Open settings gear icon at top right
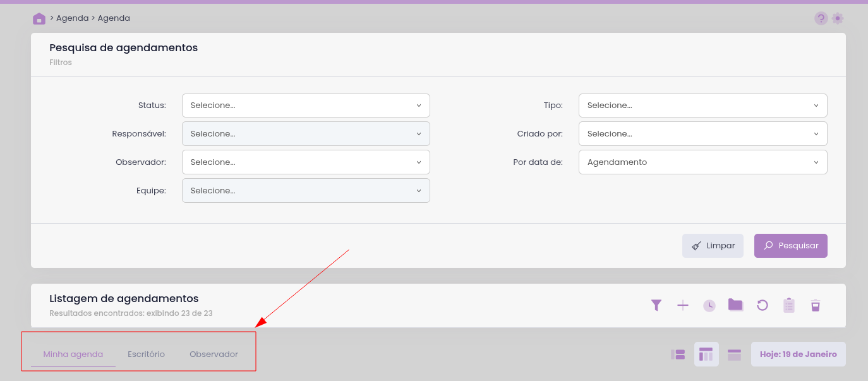 [x=838, y=18]
